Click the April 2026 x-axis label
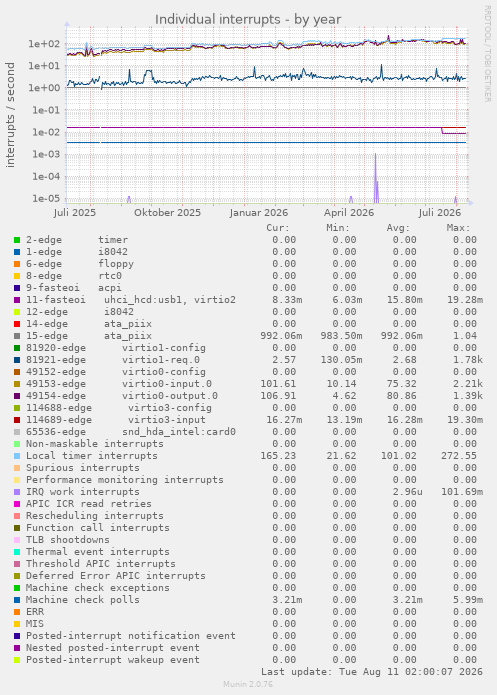The height and width of the screenshot is (695, 497). [x=349, y=213]
